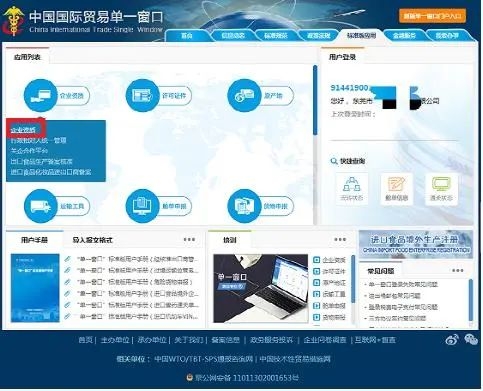Open the 货物申报 app icon
The height and width of the screenshot is (391, 483).
244,206
